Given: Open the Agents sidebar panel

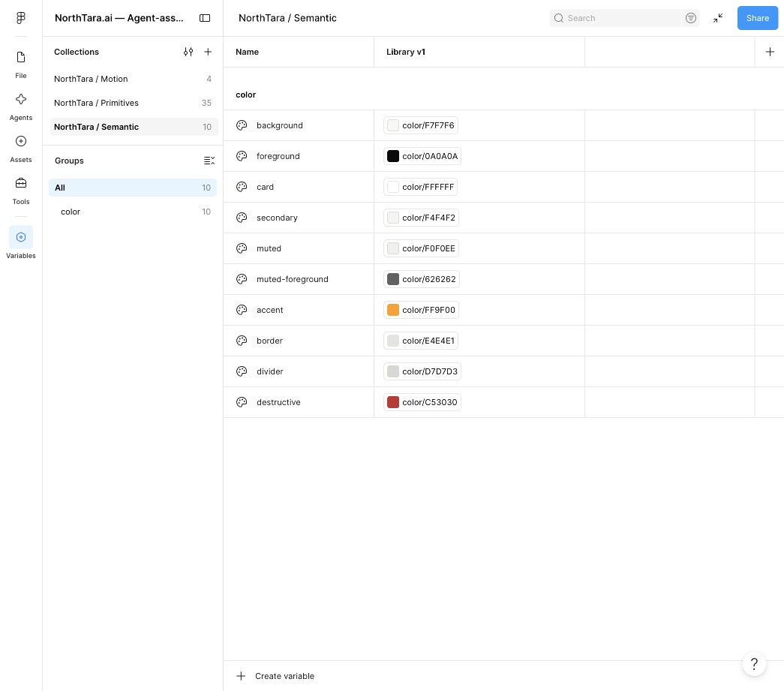Looking at the screenshot, I should pyautogui.click(x=20, y=107).
